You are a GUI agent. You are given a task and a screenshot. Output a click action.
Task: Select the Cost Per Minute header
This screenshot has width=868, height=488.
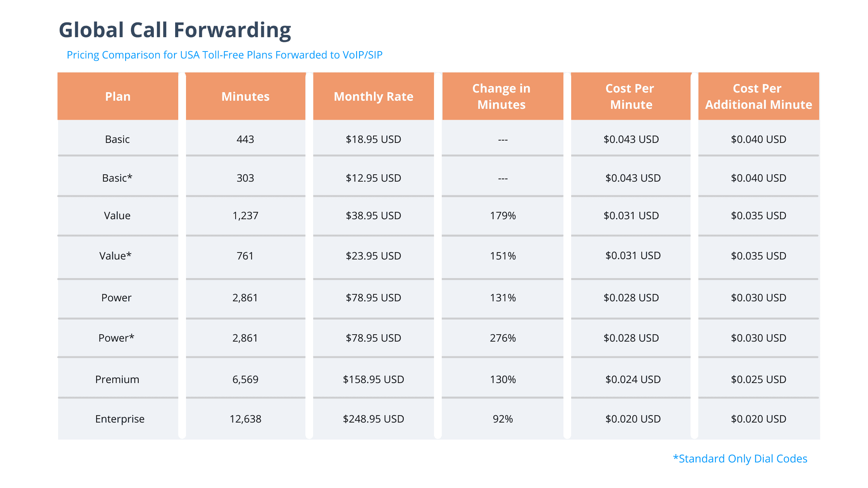pyautogui.click(x=630, y=96)
